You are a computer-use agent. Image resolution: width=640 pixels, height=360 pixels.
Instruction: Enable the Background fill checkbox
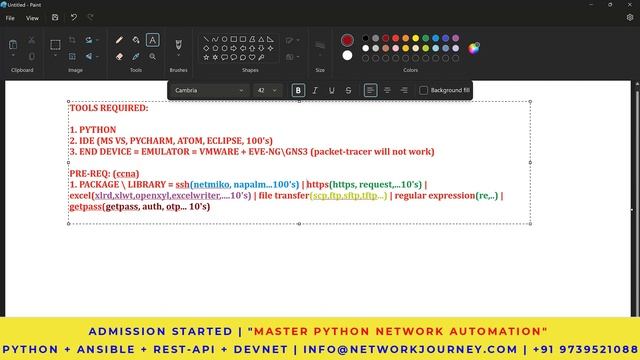pos(423,90)
